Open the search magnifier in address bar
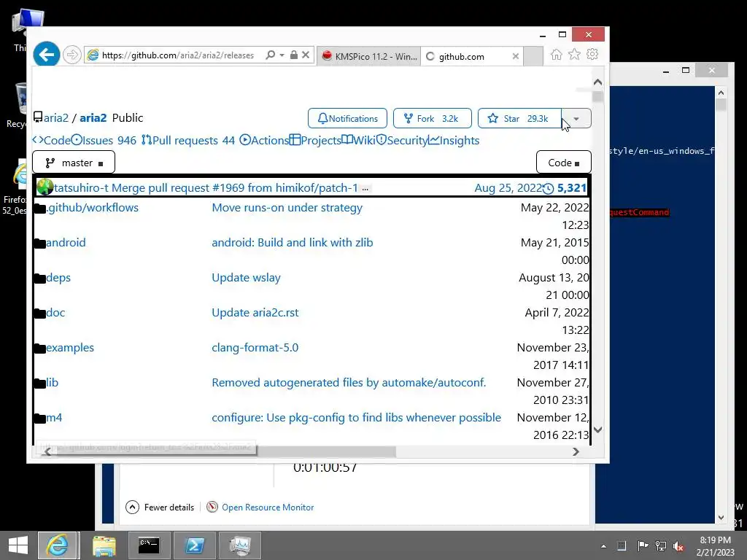 tap(270, 55)
